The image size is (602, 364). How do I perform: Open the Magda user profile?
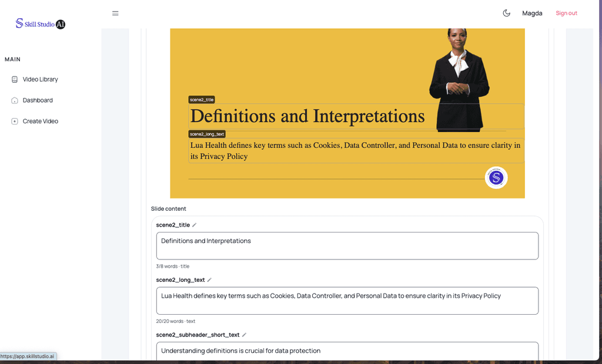pyautogui.click(x=532, y=13)
